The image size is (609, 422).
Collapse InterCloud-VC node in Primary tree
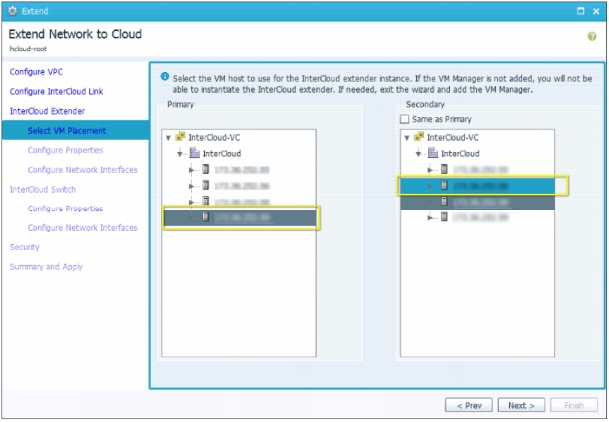coord(169,138)
